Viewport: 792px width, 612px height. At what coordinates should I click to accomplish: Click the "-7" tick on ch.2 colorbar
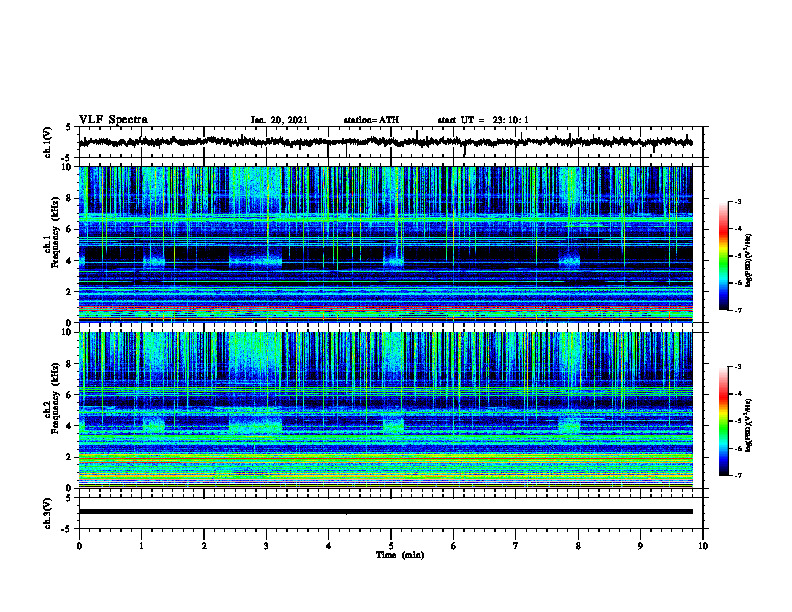pyautogui.click(x=738, y=475)
